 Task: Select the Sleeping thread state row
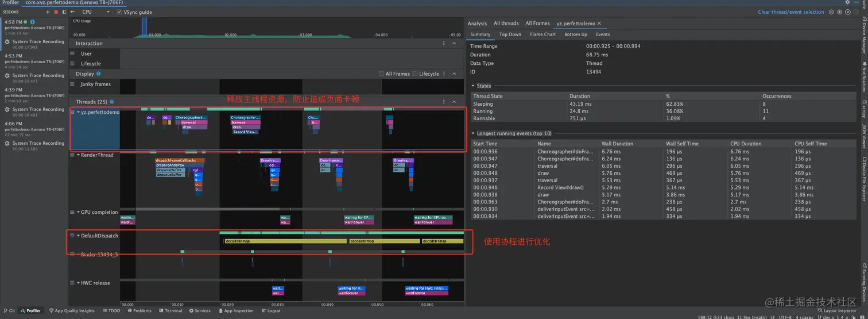664,103
